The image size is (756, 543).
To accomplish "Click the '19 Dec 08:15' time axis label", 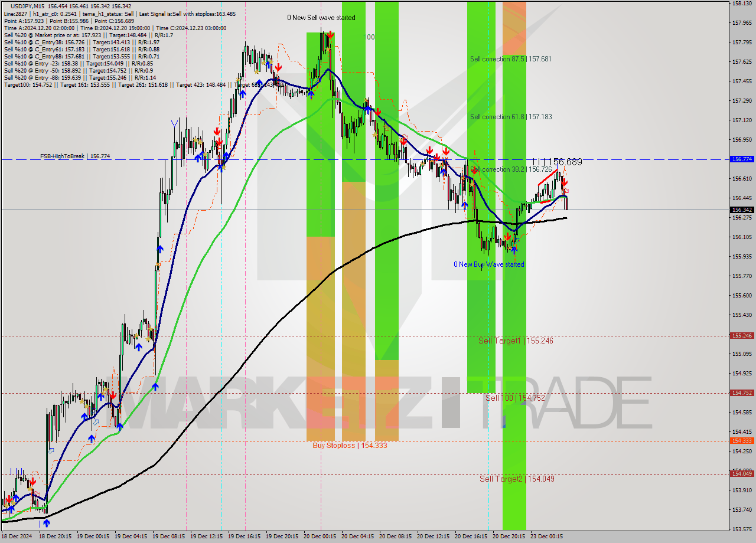I will pos(168,537).
